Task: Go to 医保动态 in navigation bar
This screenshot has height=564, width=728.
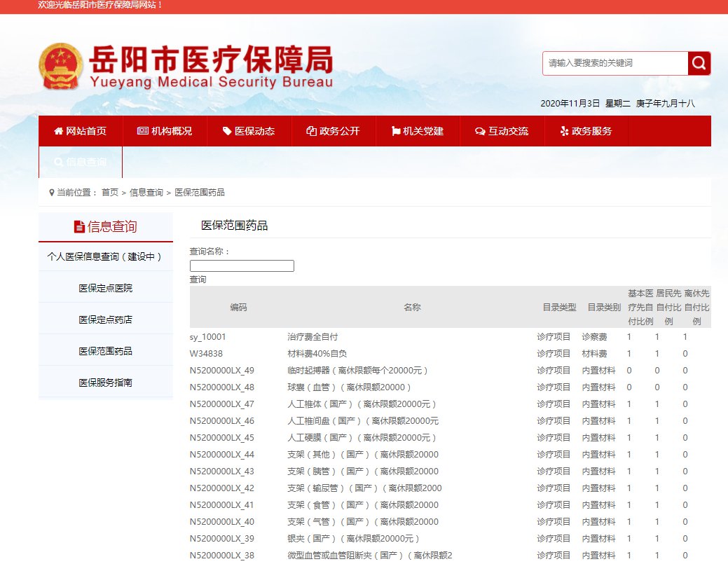Action: (249, 131)
